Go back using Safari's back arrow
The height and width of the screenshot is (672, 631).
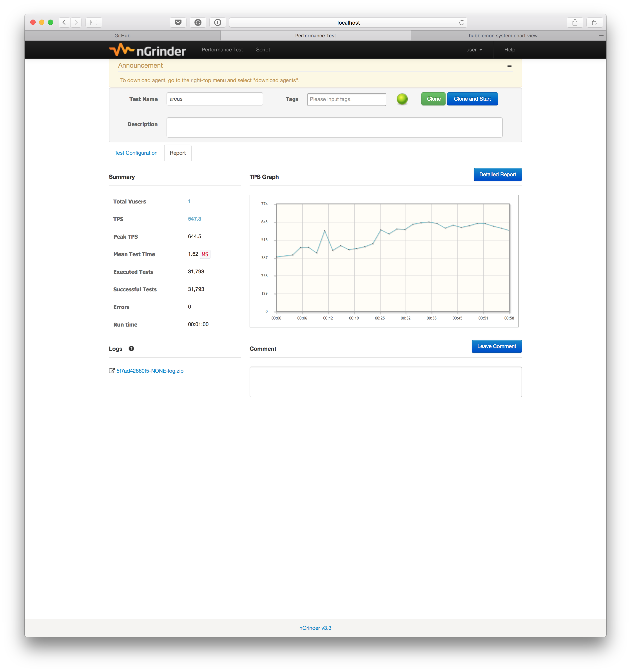64,22
